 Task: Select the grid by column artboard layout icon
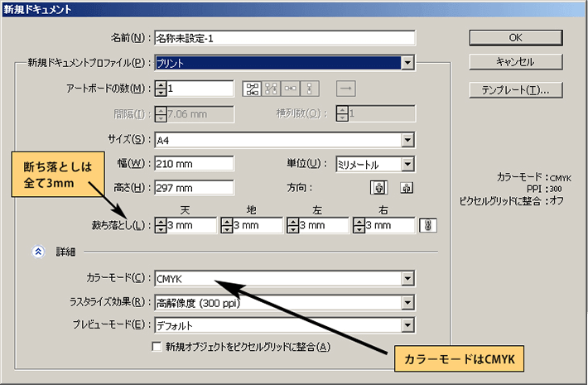271,89
